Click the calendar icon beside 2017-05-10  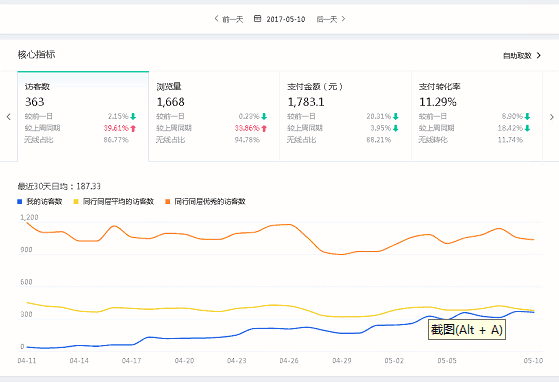click(x=257, y=19)
